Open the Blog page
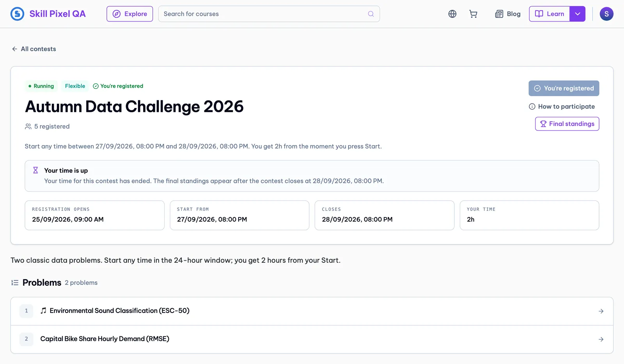Image resolution: width=624 pixels, height=364 pixels. tap(508, 14)
